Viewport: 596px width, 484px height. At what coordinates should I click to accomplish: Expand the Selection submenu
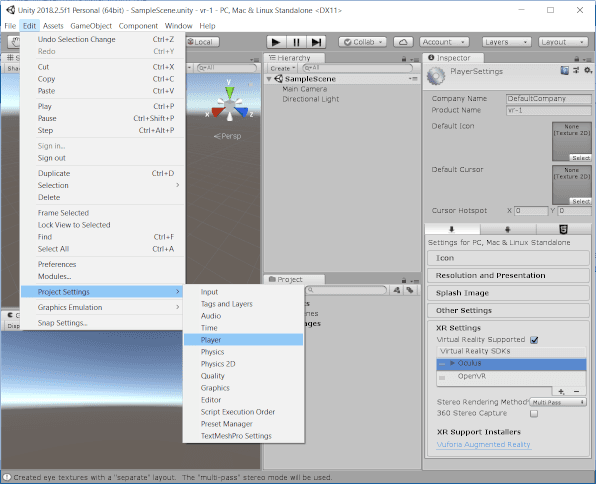click(x=103, y=185)
